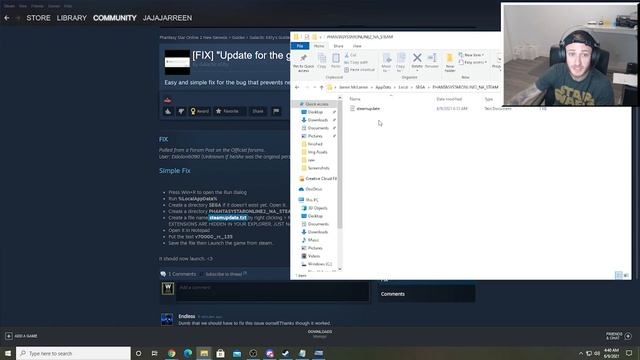Open 3D Objects under This PC
The width and height of the screenshot is (640, 360).
[318, 208]
